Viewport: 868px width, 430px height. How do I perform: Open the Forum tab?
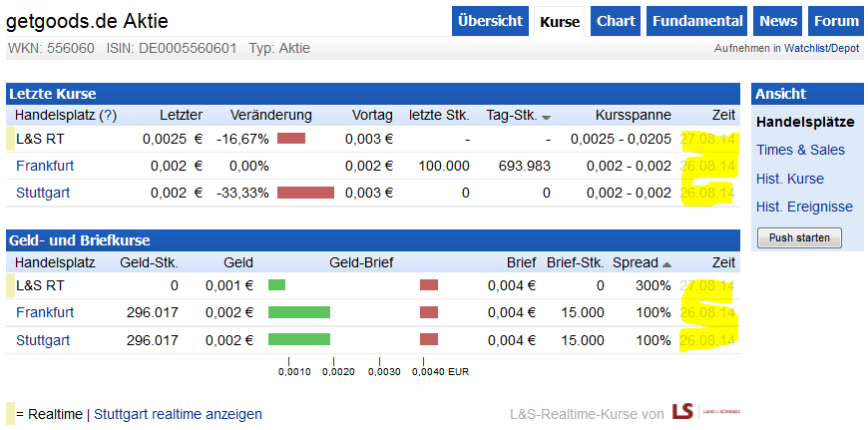[835, 21]
